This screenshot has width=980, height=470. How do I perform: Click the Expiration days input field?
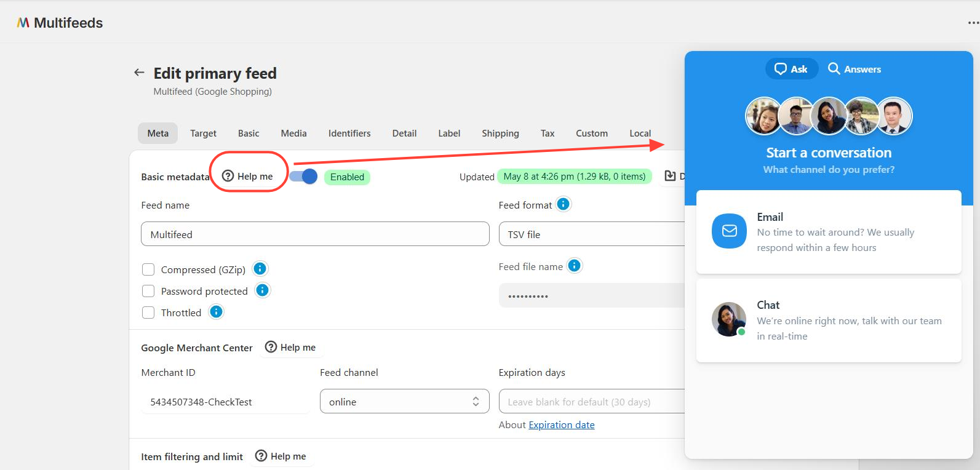point(592,401)
